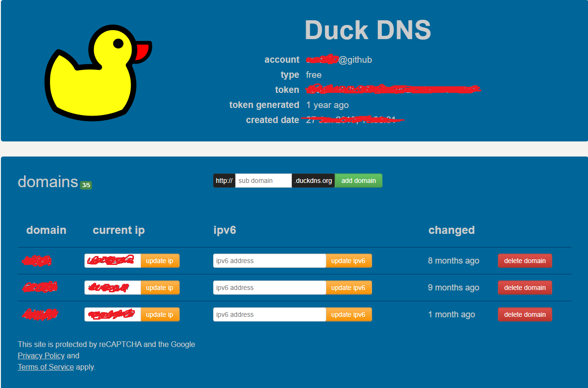Click the green add domain button
This screenshot has height=388, width=588.
pyautogui.click(x=358, y=181)
